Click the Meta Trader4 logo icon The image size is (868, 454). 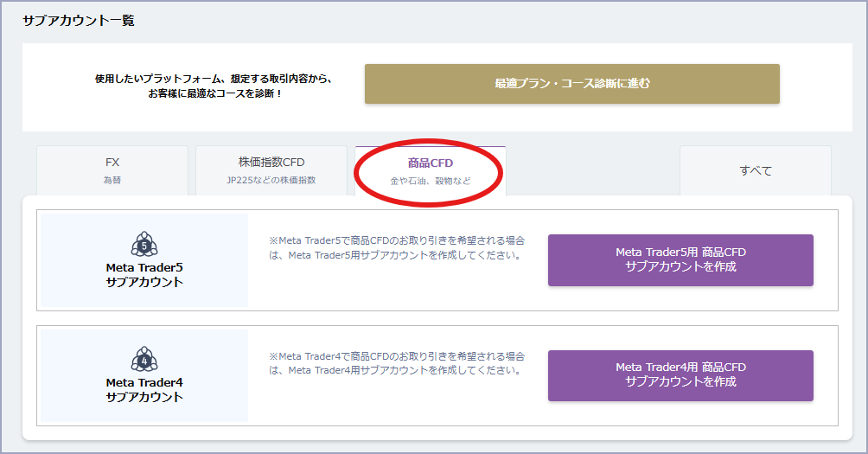click(144, 360)
